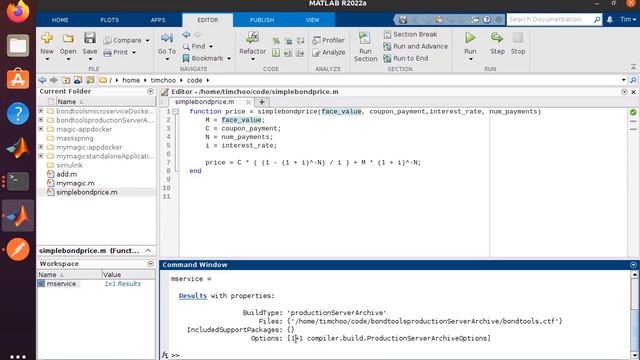Screen dimensions: 640x360
Task: Click the back navigation arrow in address bar
Action: (42, 80)
